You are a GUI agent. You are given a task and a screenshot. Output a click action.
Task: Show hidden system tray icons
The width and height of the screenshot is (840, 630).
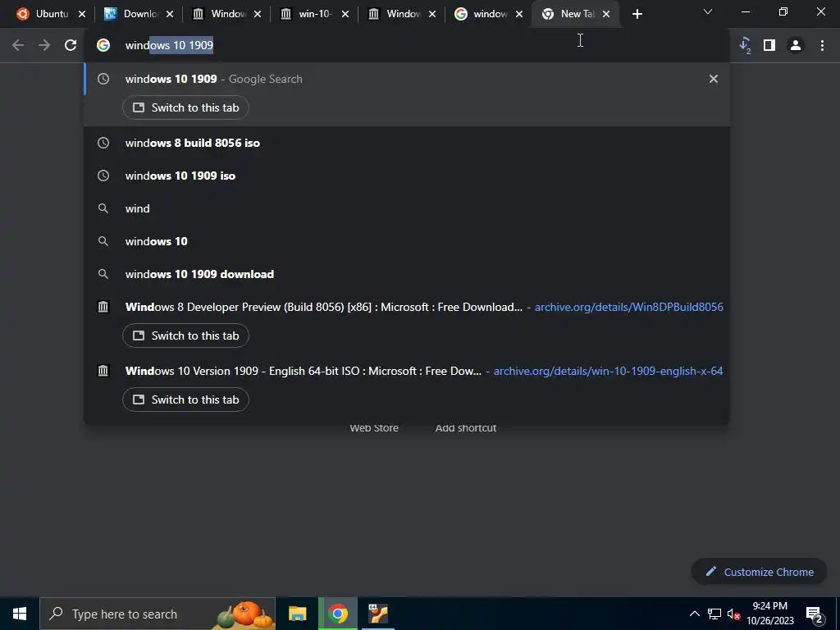coord(694,614)
